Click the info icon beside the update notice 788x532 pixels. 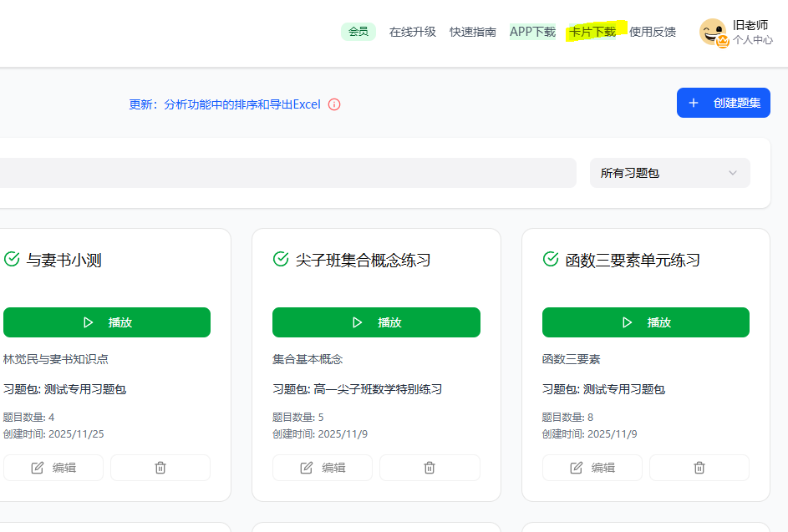[x=334, y=104]
